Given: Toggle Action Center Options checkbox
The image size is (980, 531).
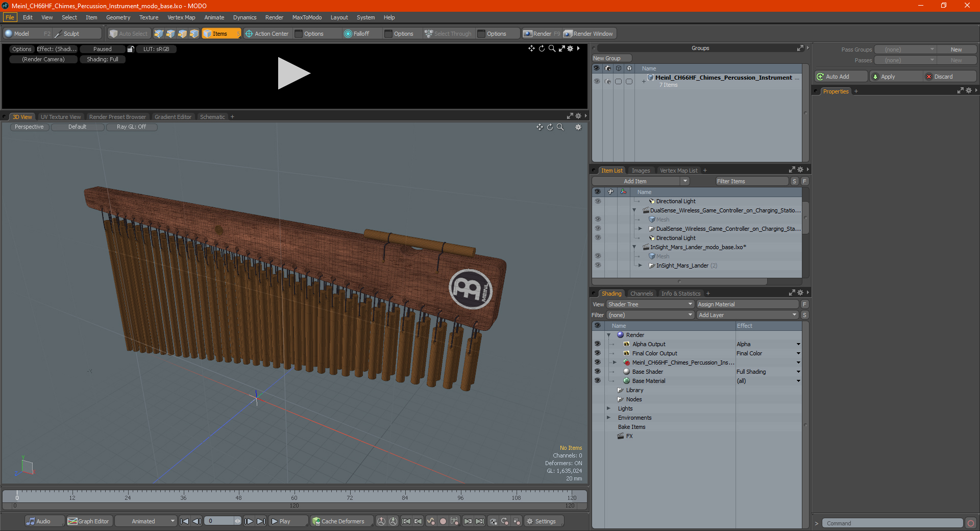Looking at the screenshot, I should (299, 34).
